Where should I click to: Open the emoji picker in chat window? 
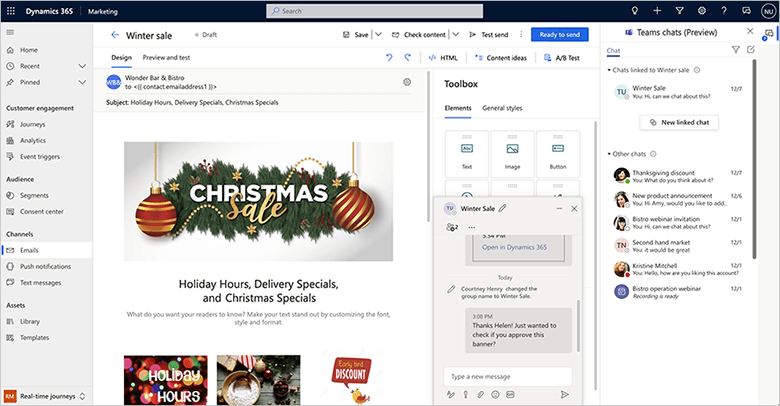click(x=494, y=394)
